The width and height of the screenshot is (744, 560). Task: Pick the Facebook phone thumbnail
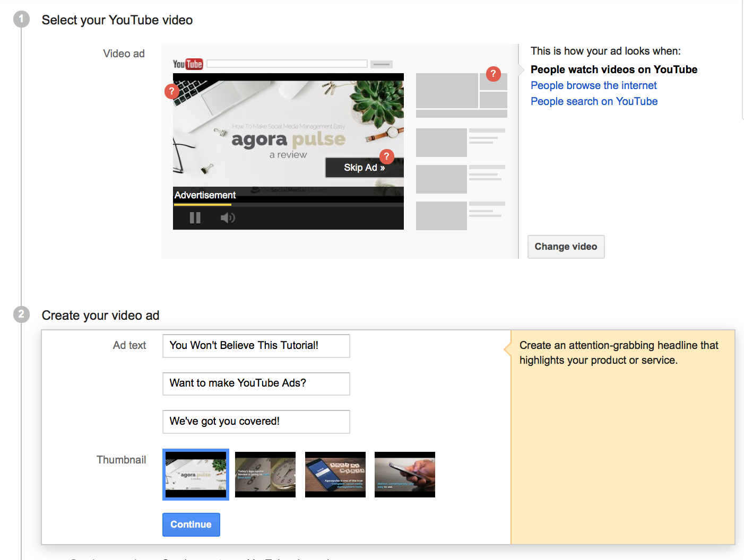335,475
